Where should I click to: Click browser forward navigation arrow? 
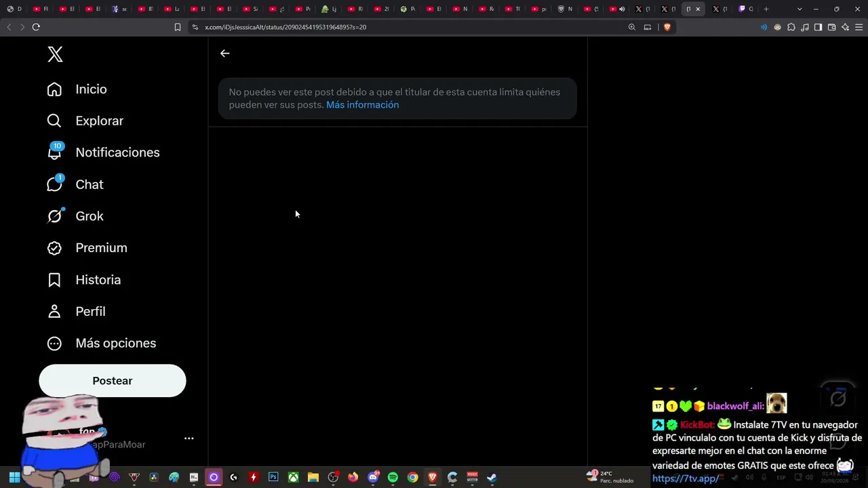point(22,27)
